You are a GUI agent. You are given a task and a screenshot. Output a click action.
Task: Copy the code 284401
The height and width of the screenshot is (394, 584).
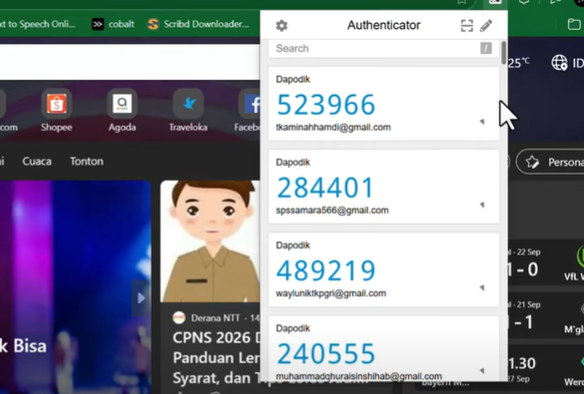[325, 188]
